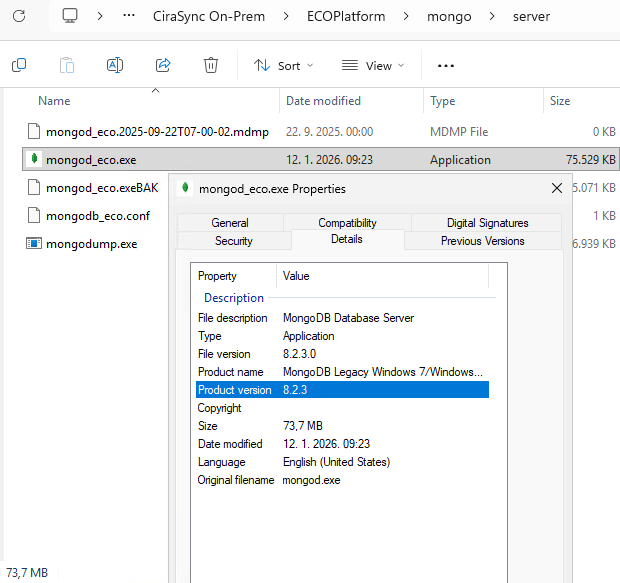
Task: Select the mongodump.exe file
Action: pos(91,244)
